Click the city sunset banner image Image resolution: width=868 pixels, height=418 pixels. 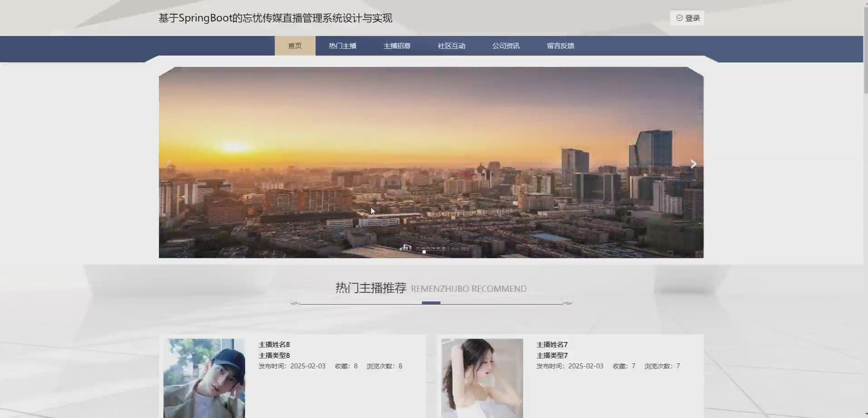[431, 163]
